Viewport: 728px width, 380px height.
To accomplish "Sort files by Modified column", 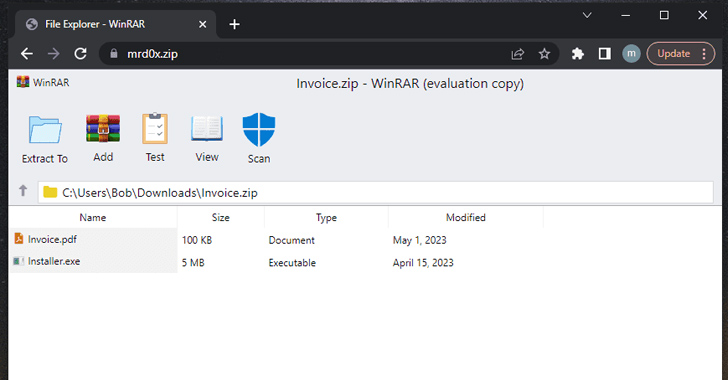I will pos(466,217).
